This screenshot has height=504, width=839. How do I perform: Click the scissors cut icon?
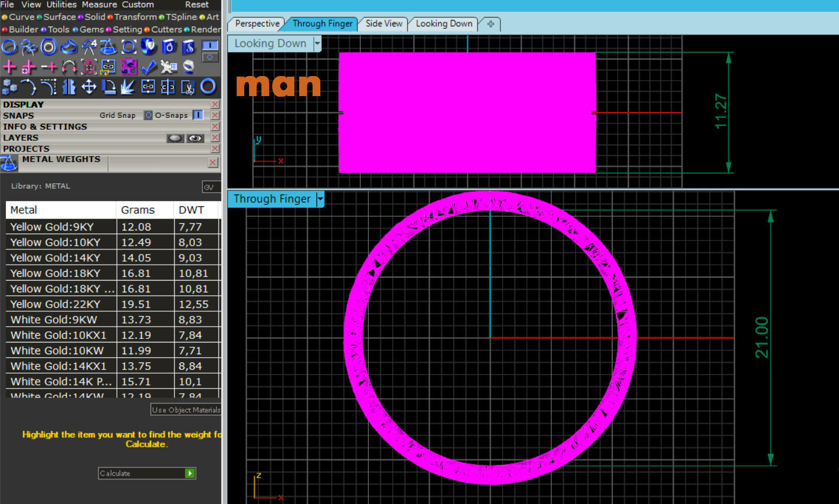click(188, 87)
